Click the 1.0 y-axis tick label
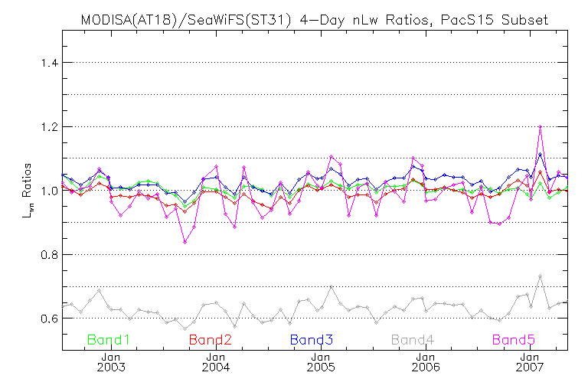 [x=50, y=191]
